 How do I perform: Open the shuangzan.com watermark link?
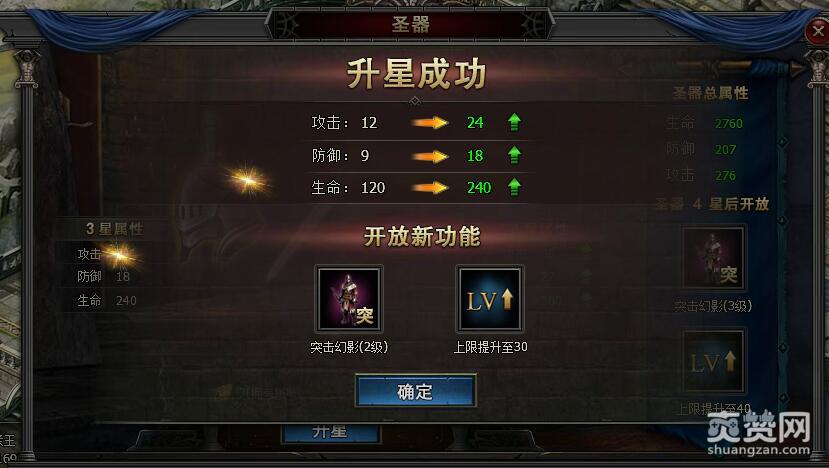pos(758,449)
